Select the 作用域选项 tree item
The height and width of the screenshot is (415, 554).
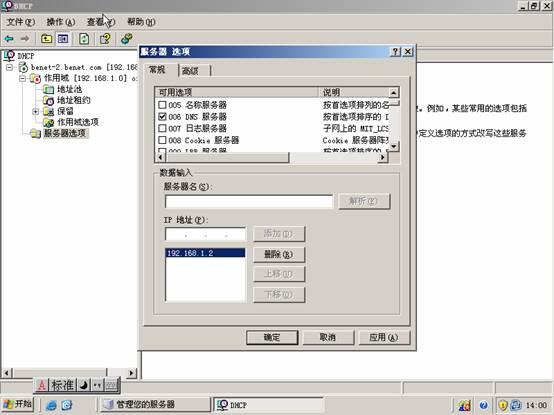(71, 122)
